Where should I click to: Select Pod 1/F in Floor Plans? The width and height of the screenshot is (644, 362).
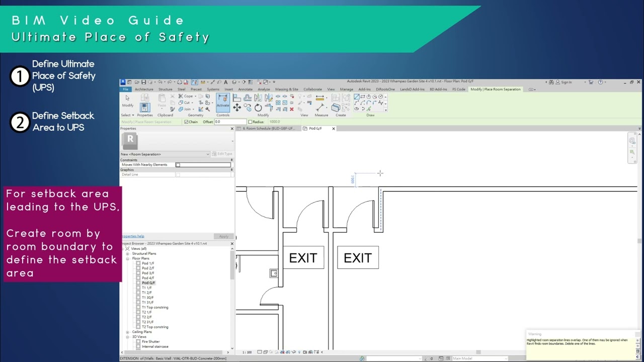click(148, 263)
